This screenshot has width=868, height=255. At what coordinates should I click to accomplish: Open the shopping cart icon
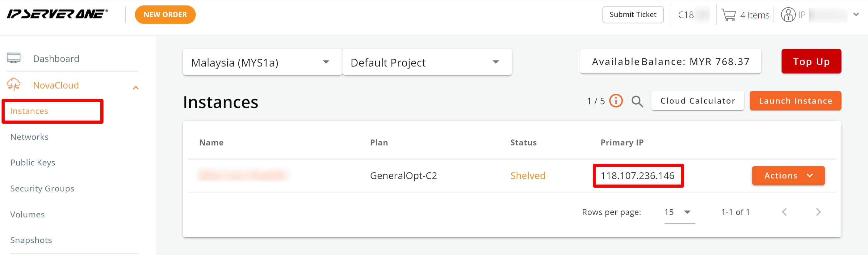728,15
